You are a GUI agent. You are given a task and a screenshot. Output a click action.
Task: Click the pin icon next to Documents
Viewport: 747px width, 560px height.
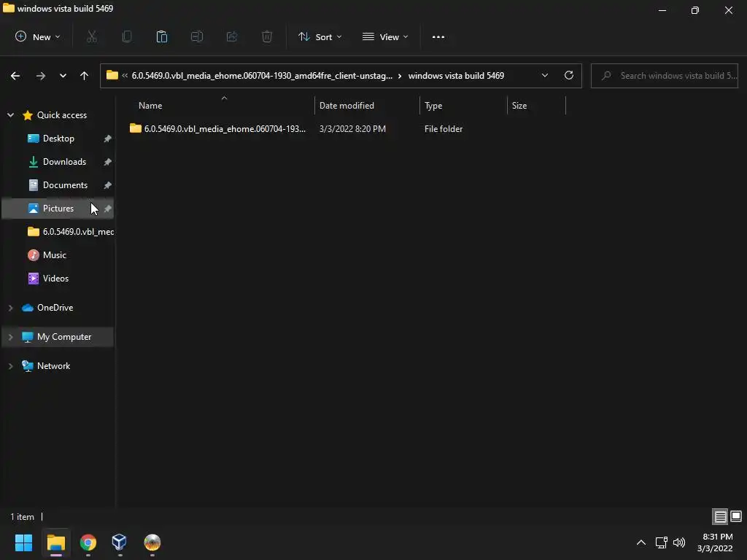click(x=108, y=185)
